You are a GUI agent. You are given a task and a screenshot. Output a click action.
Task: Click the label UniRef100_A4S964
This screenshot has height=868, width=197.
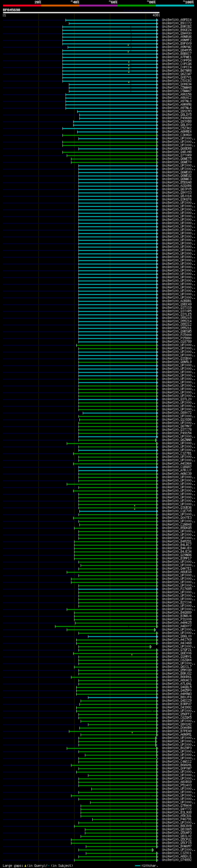click(176, 463)
